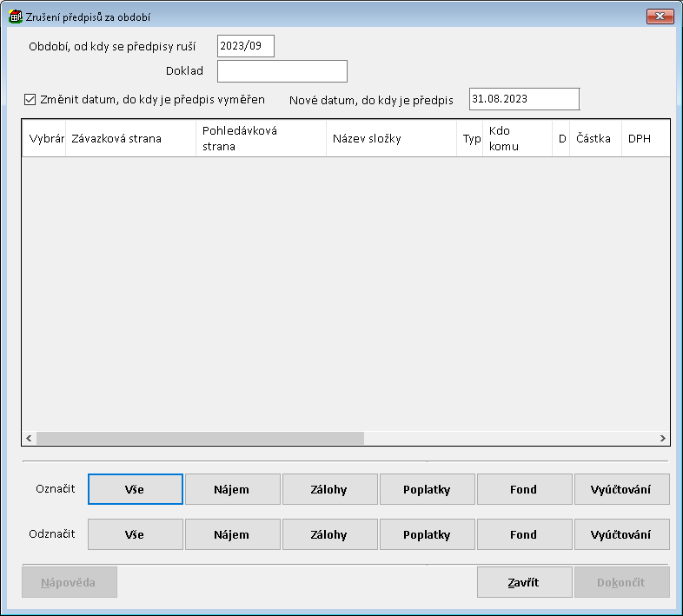Screen dimensions: 683x616
Task: Close the dialog with the red X
Action: point(660,17)
